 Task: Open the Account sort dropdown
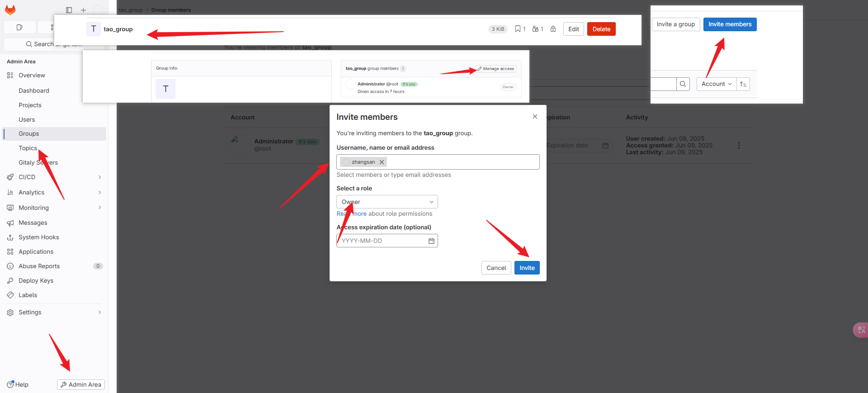[x=717, y=84]
